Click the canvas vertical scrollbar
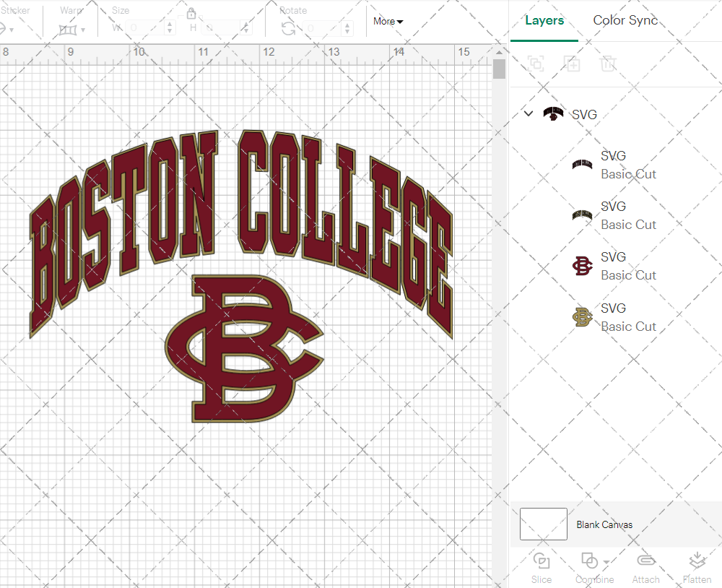Screen dimensions: 722x588 498,69
